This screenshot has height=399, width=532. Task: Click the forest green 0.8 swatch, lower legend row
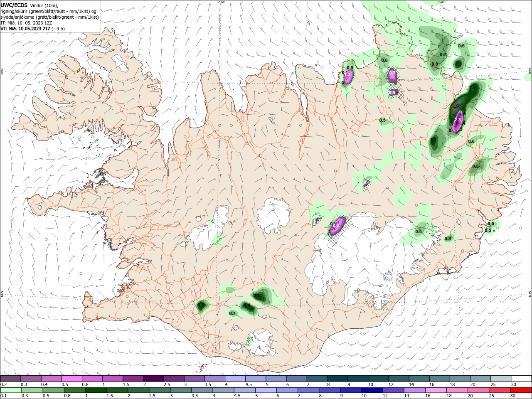click(x=74, y=390)
